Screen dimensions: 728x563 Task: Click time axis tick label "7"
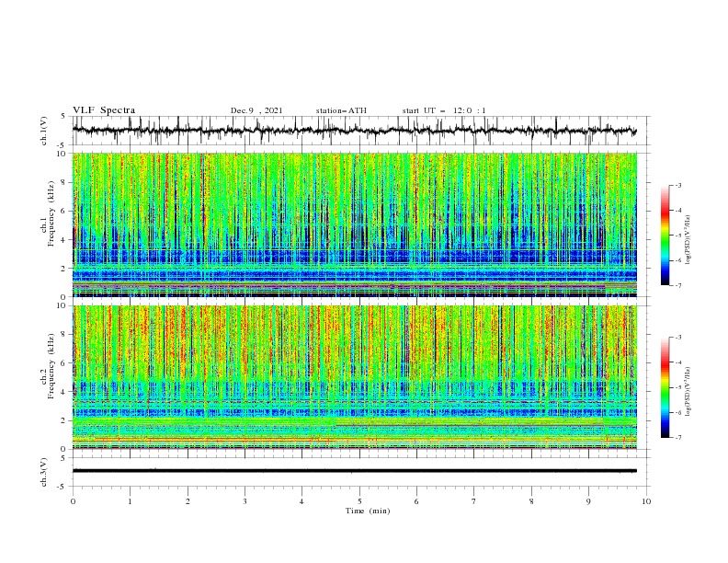pos(474,501)
